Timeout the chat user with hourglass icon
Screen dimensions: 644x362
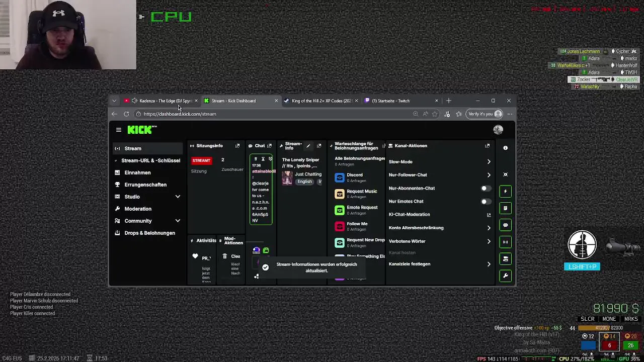pyautogui.click(x=263, y=159)
